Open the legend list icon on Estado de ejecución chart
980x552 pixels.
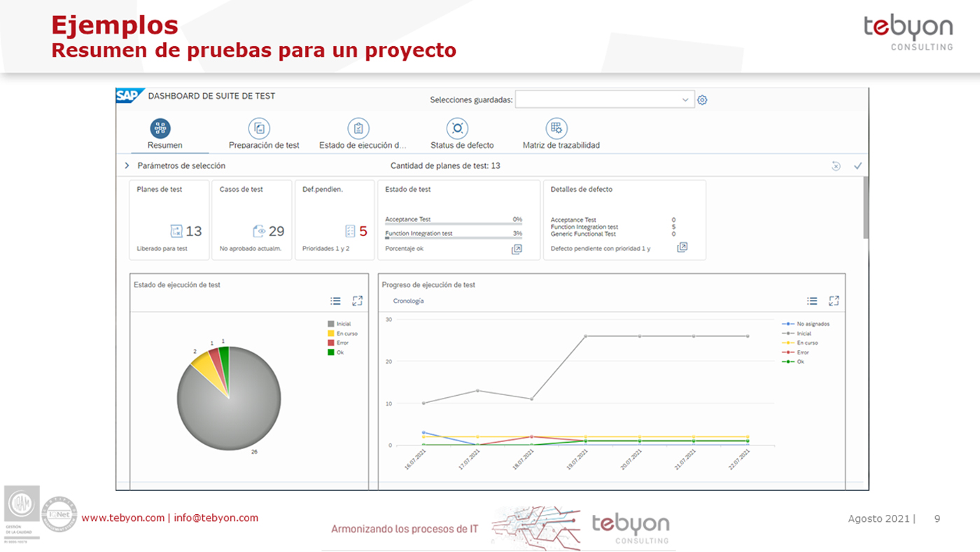[335, 300]
